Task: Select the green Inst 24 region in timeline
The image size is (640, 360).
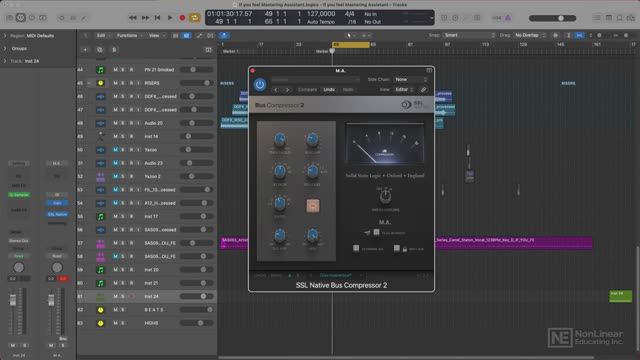Action: tap(620, 296)
